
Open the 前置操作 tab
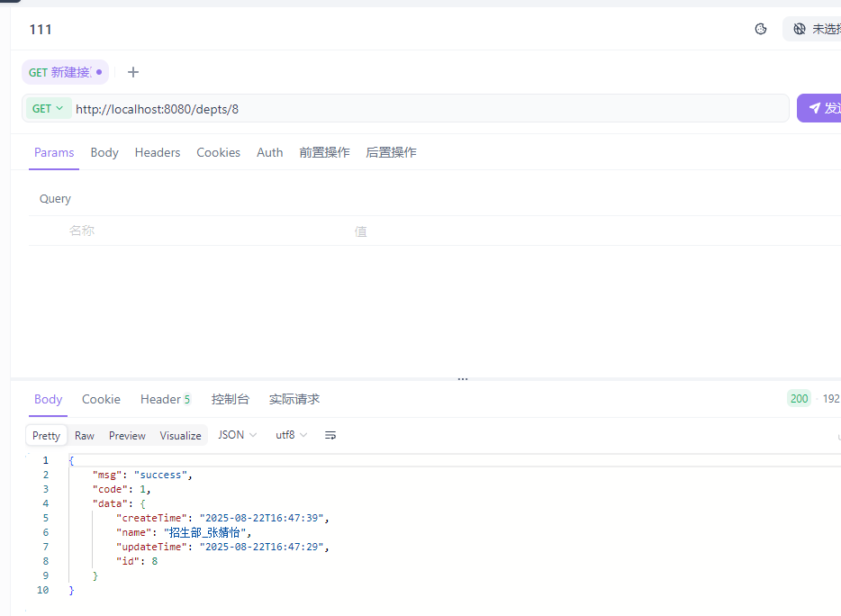click(324, 152)
